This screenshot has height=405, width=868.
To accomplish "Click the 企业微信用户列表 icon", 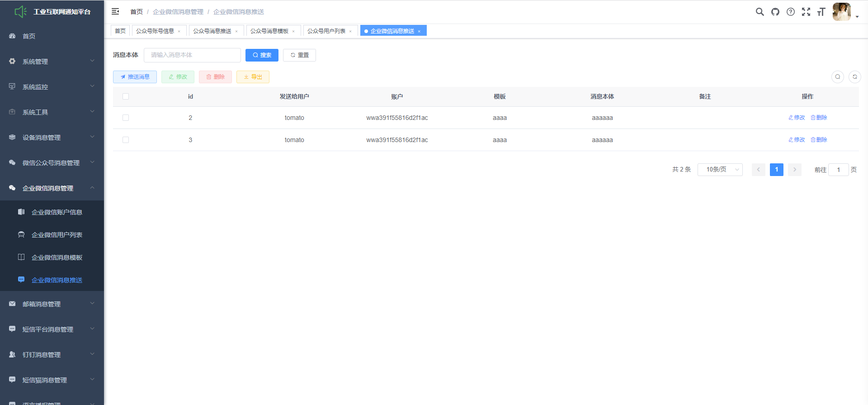I will click(21, 234).
